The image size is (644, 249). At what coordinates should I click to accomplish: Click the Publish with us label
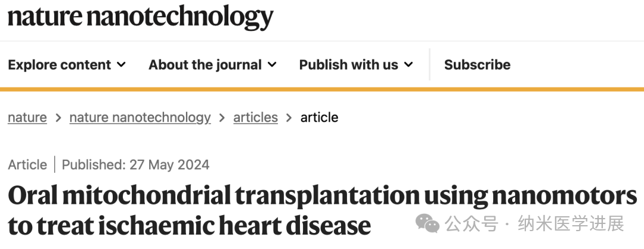point(348,65)
